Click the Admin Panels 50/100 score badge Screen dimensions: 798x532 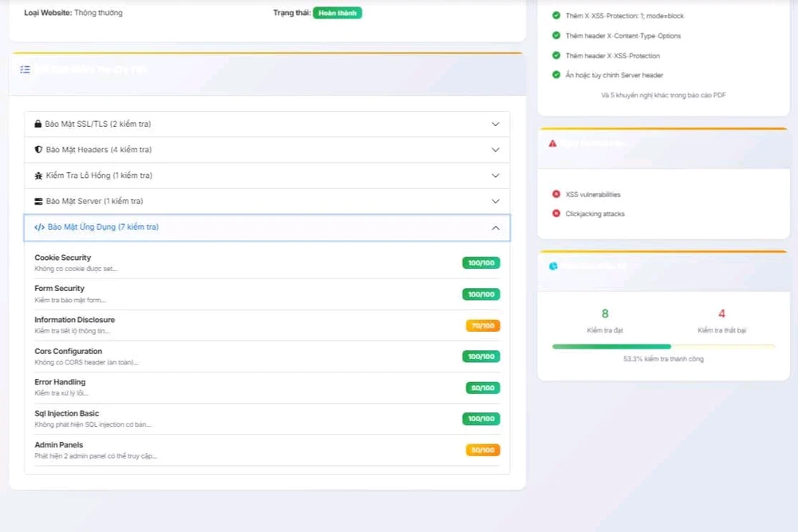(483, 450)
